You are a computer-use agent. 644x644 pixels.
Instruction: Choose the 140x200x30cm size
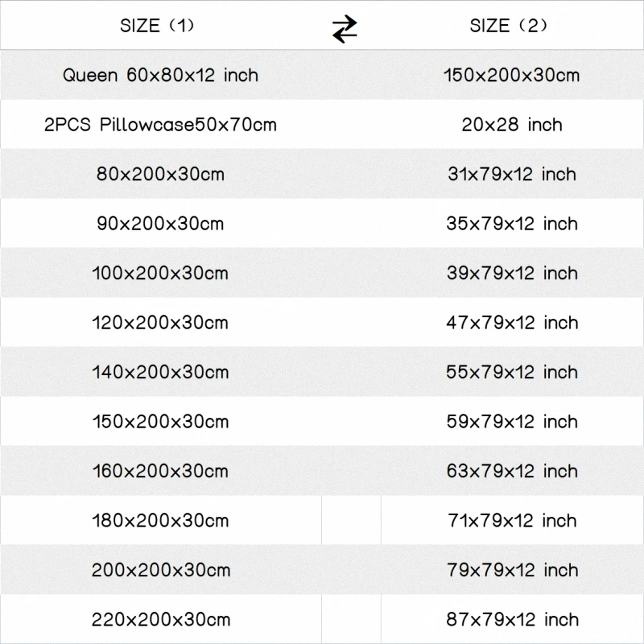point(161,372)
